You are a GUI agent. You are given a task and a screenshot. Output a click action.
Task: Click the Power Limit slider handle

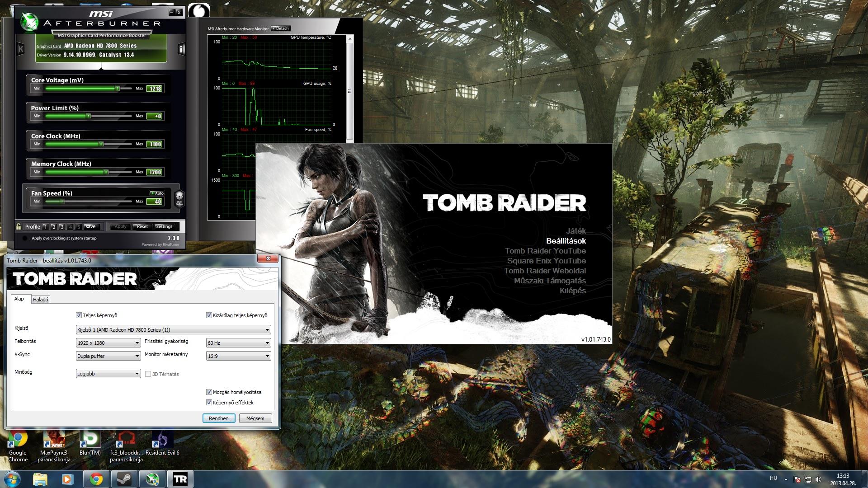click(x=89, y=116)
